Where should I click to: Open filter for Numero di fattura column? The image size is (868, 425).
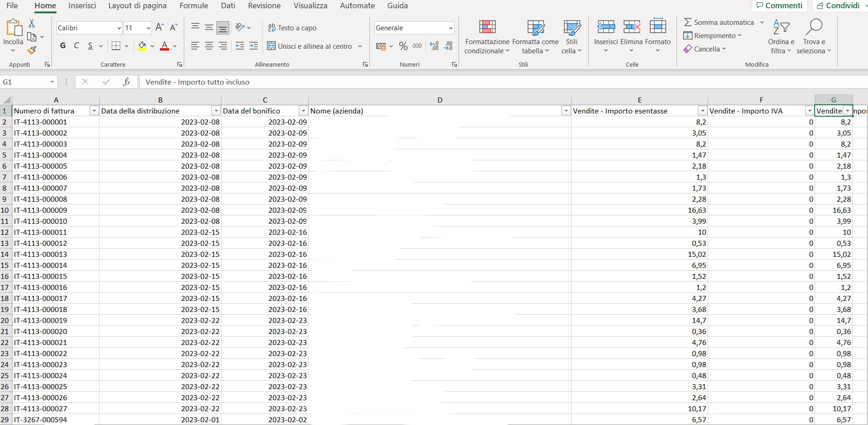(94, 111)
